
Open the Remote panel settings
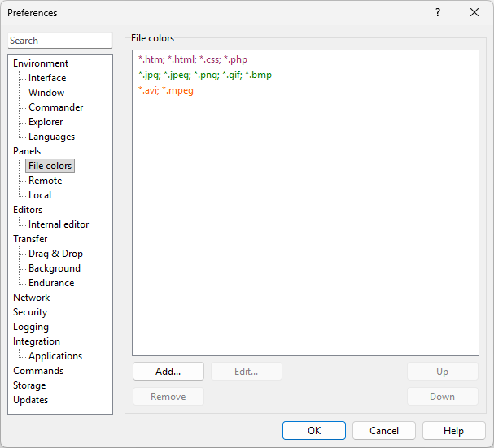45,181
